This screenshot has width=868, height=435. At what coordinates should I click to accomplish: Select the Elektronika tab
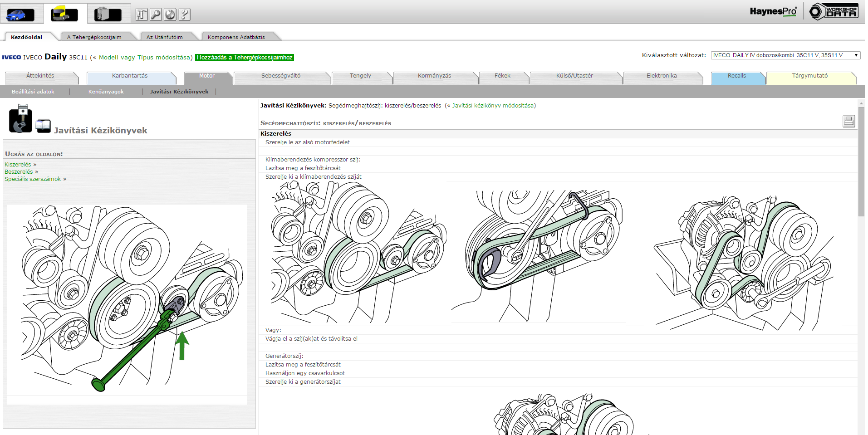(661, 76)
